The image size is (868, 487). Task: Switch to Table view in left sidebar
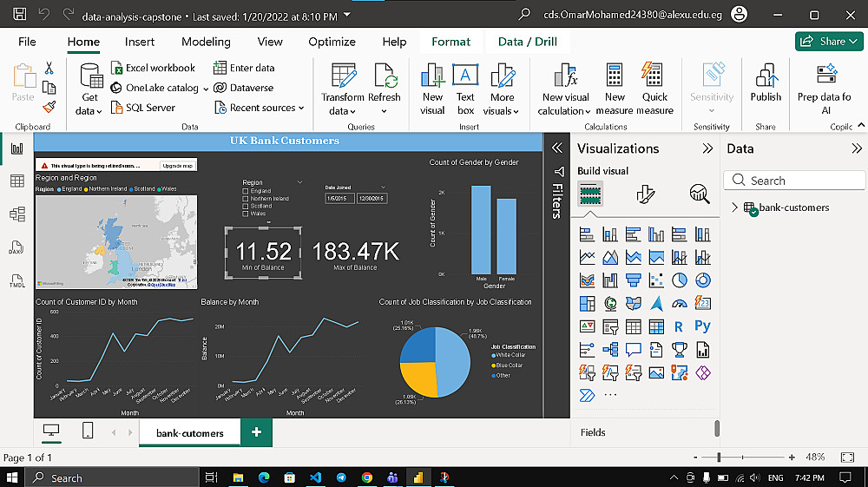click(17, 181)
